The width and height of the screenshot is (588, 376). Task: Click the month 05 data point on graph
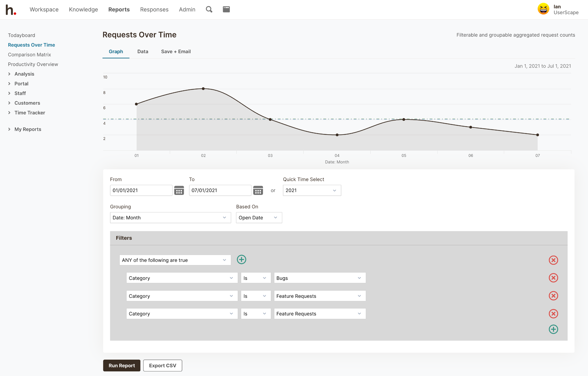tap(404, 119)
